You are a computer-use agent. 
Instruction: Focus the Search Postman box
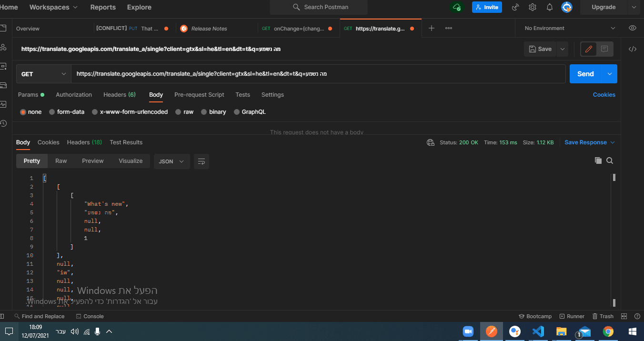point(319,7)
